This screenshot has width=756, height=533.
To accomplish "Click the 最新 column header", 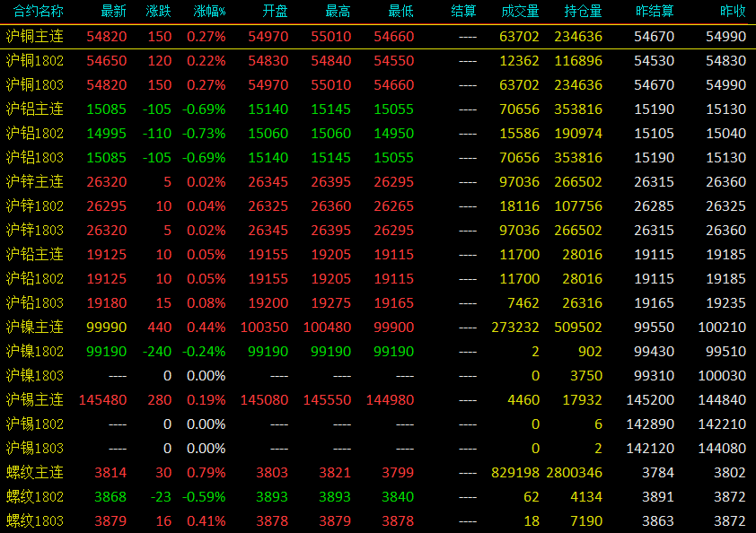I will [x=113, y=11].
